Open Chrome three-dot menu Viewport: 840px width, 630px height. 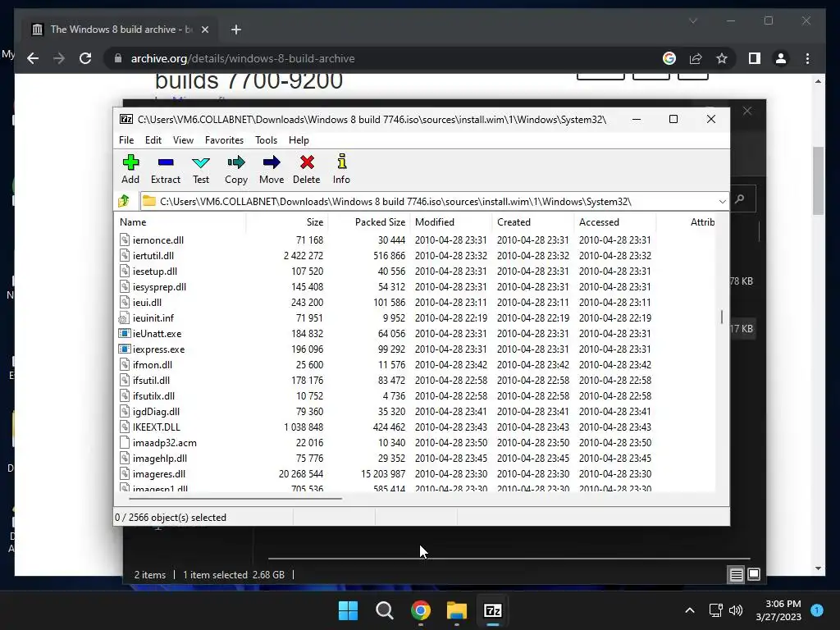click(807, 58)
